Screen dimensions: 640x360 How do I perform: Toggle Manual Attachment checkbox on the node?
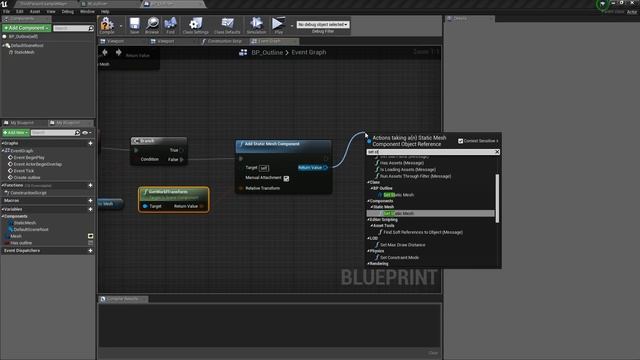(x=286, y=178)
